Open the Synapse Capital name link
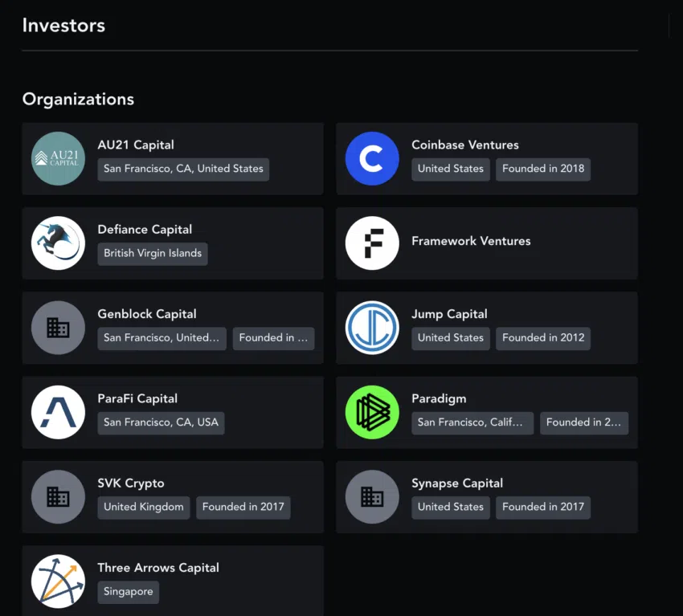This screenshot has width=683, height=616. click(457, 483)
